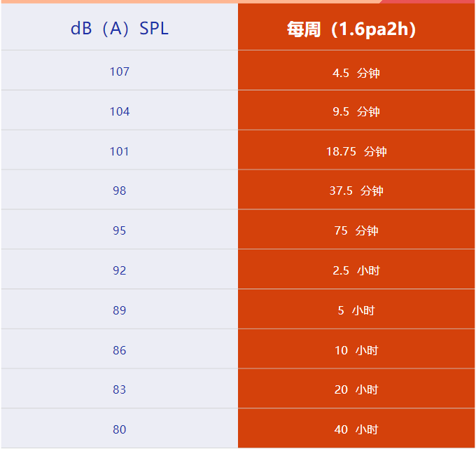Click the 每周 (1.6pa2h) column header

point(356,29)
